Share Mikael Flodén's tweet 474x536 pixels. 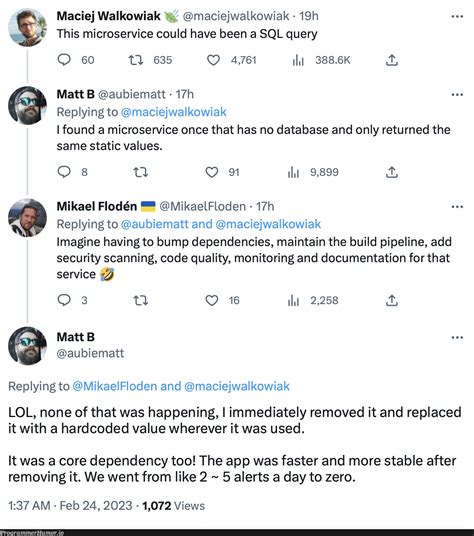point(392,300)
